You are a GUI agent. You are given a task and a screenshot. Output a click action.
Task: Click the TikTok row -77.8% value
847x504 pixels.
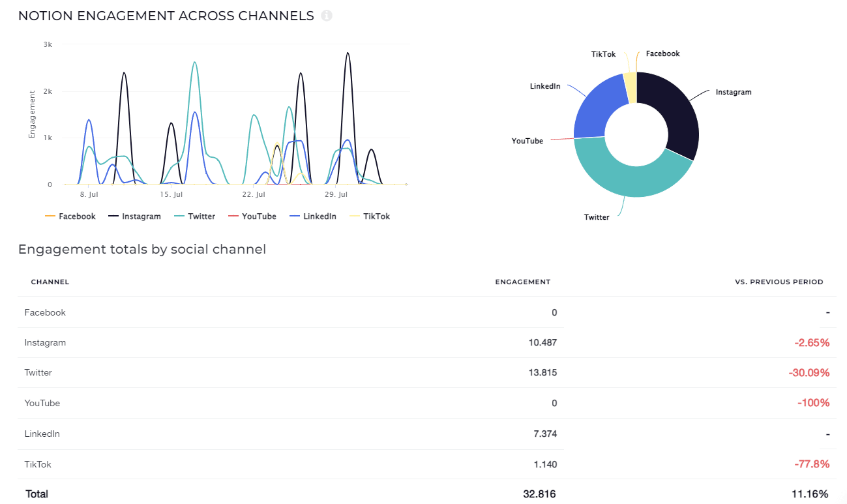pyautogui.click(x=812, y=464)
